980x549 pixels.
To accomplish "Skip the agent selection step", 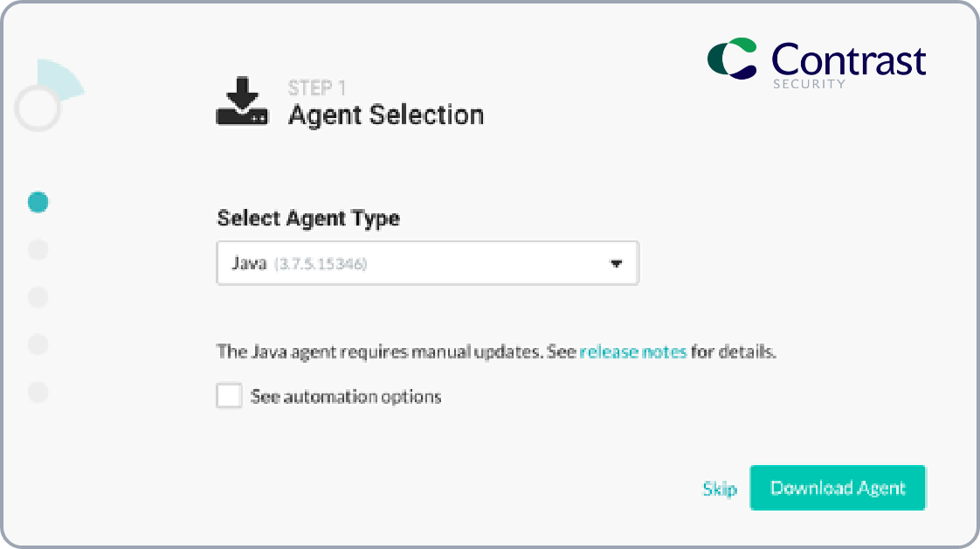I will pyautogui.click(x=720, y=489).
